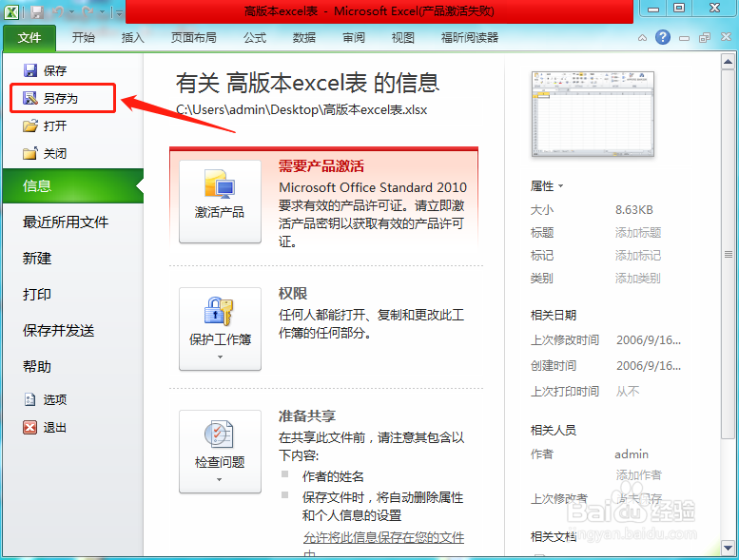Click the scrollbar up arrow
This screenshot has width=739, height=560.
728,62
